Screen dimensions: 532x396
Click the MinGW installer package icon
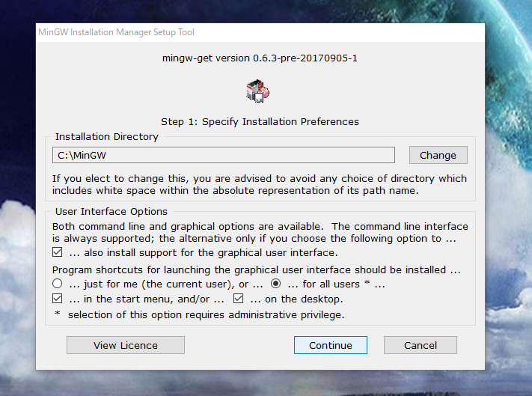coord(258,91)
